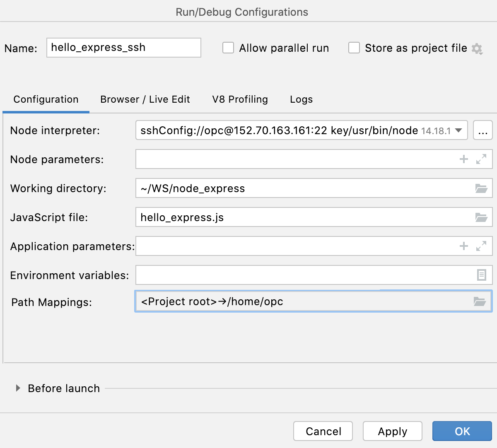Image resolution: width=497 pixels, height=448 pixels.
Task: Open the Logs tab
Action: (301, 99)
